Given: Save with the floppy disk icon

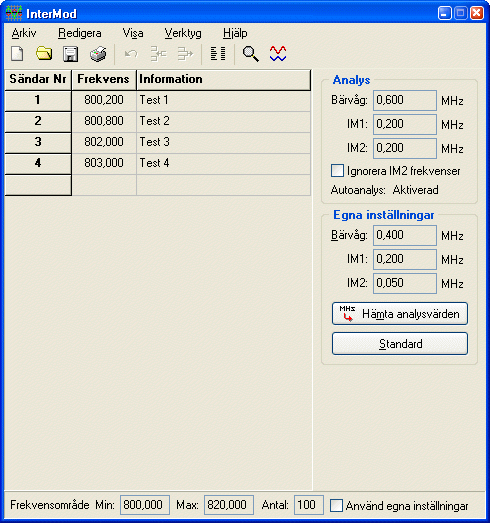Looking at the screenshot, I should point(70,54).
